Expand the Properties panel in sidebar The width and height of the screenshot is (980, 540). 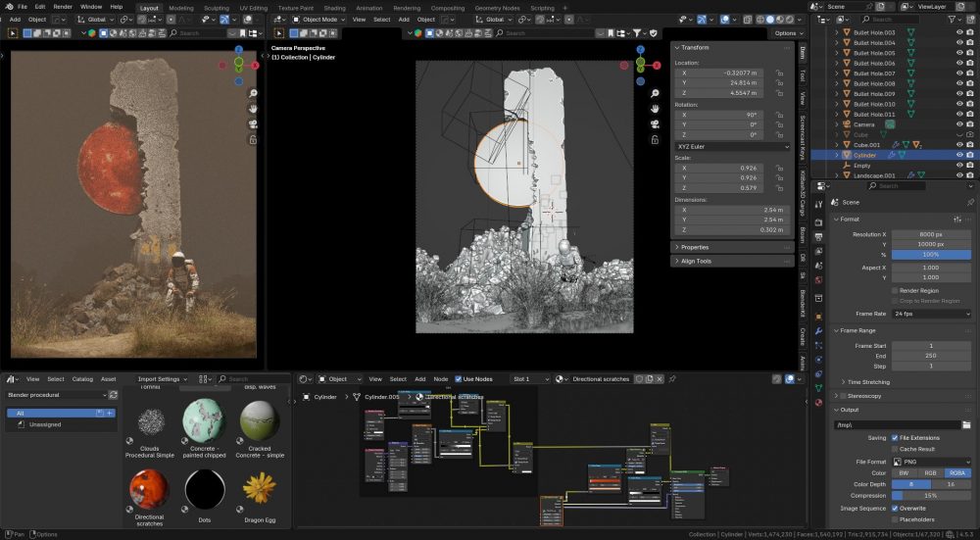(x=695, y=248)
